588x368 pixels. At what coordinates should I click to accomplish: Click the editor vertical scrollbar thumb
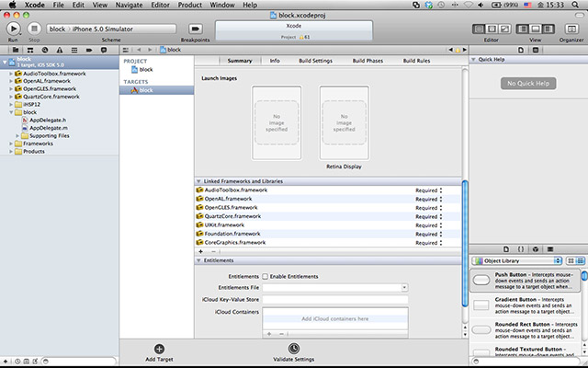click(x=465, y=243)
